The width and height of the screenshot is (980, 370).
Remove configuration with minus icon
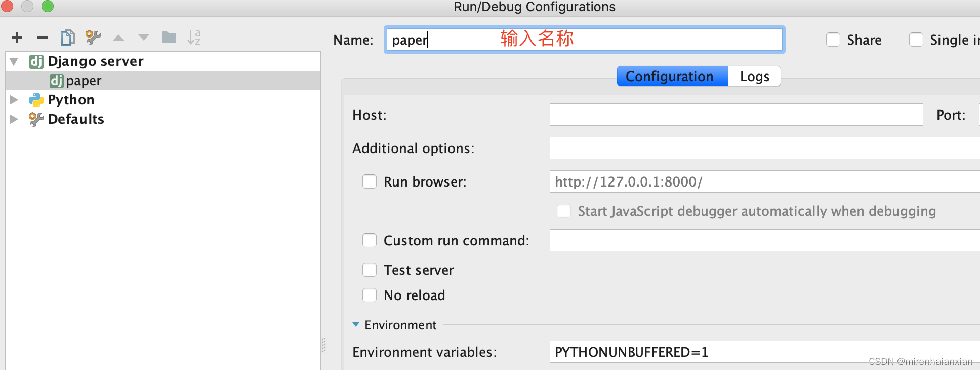(x=43, y=38)
